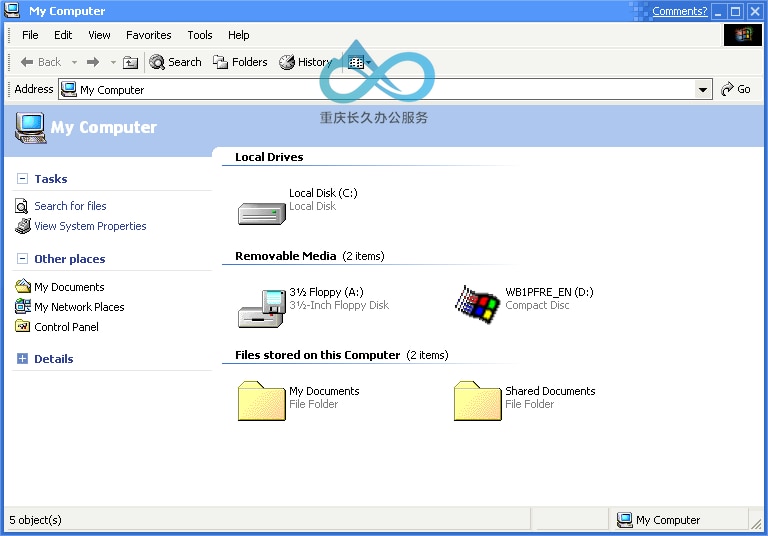
Task: Click the 5 object(s) status text
Action: pyautogui.click(x=35, y=520)
